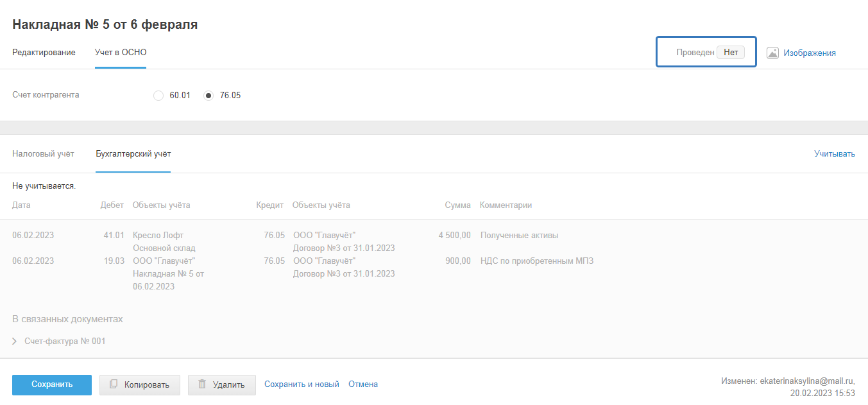Click the trash icon on Удалить button
The height and width of the screenshot is (405, 868).
(x=202, y=384)
